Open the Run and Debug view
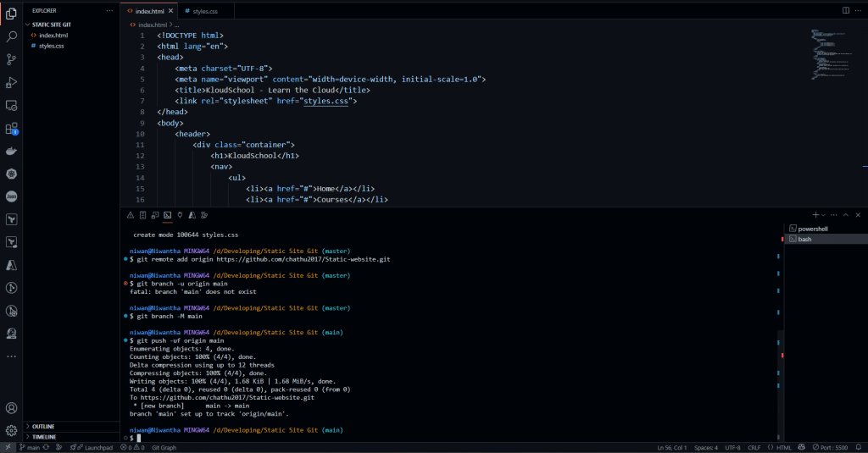Screen dimensions: 868x453 click(12, 82)
